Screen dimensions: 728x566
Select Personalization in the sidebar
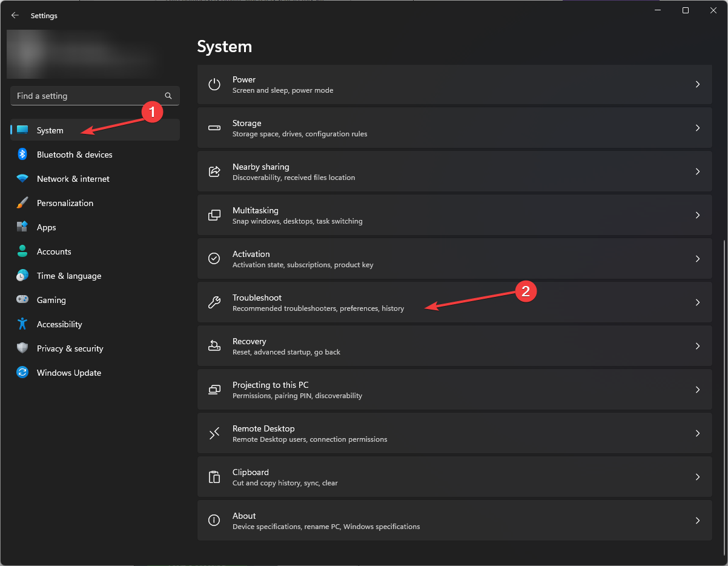tap(65, 203)
